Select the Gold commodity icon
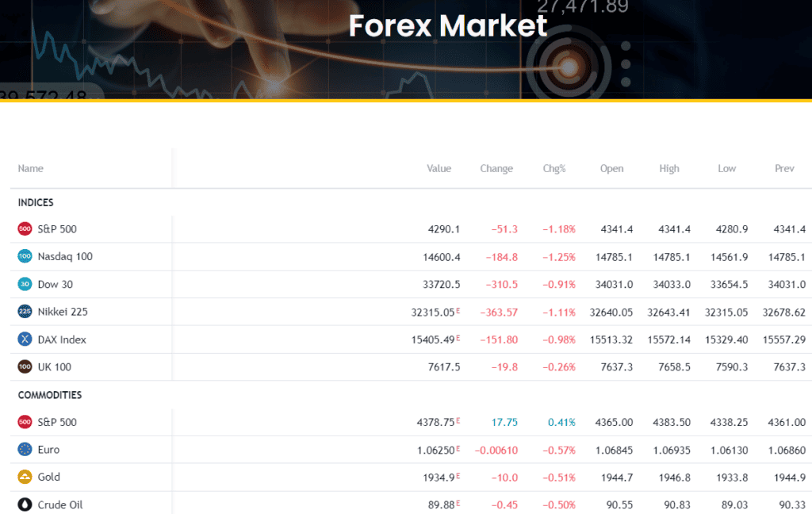 [25, 477]
